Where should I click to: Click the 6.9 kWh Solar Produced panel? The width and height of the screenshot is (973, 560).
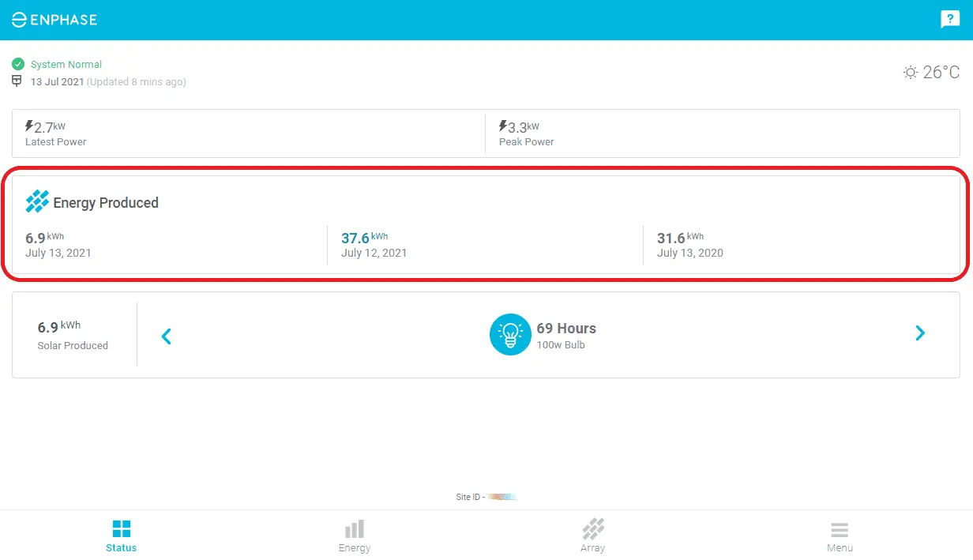click(73, 335)
